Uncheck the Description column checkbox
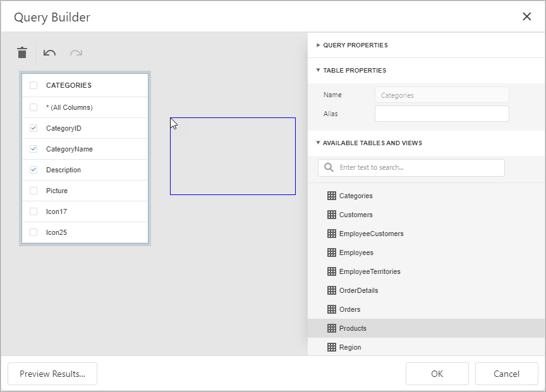The image size is (546, 392). click(x=33, y=169)
